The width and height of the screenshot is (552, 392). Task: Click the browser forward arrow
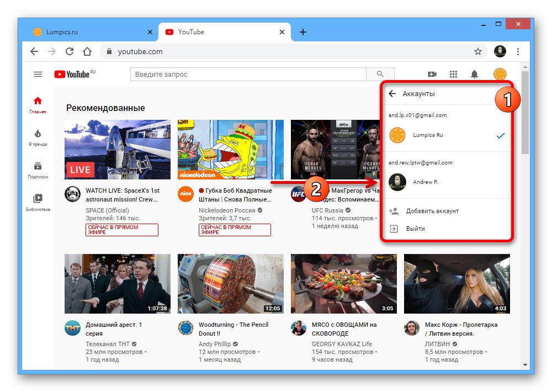52,51
